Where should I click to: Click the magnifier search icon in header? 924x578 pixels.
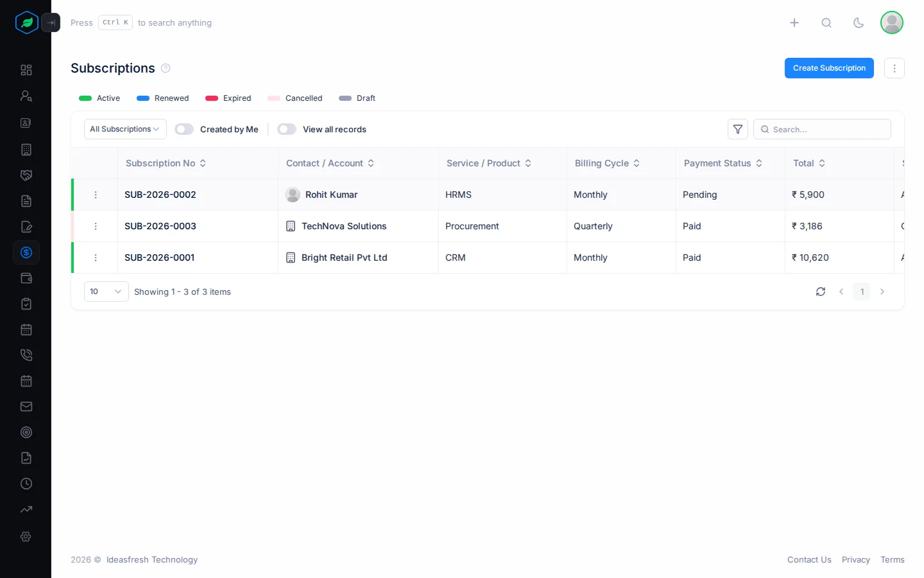tap(826, 22)
